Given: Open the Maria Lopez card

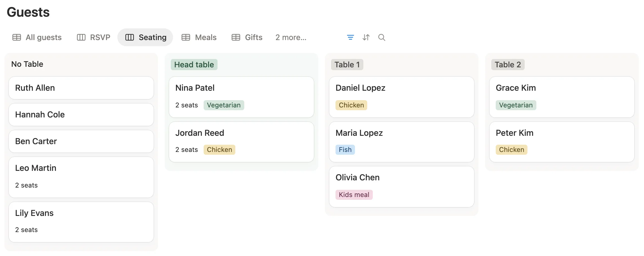Looking at the screenshot, I should coord(402,142).
